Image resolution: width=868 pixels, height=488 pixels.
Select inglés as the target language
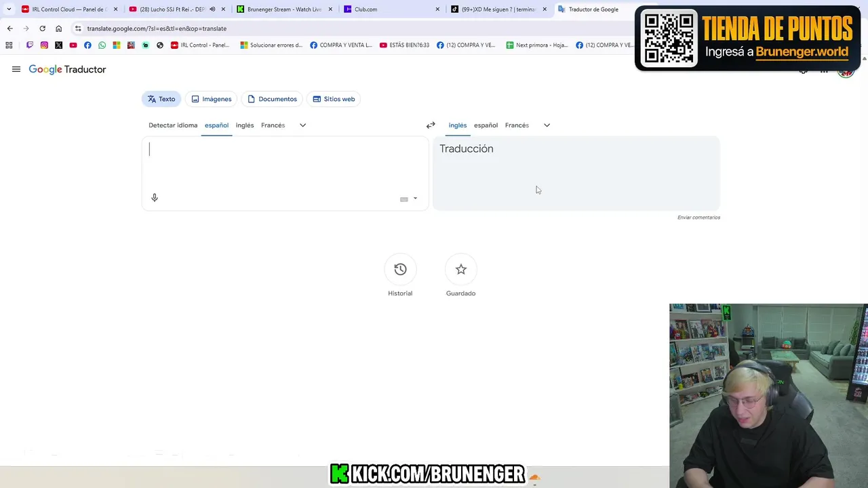tap(458, 125)
